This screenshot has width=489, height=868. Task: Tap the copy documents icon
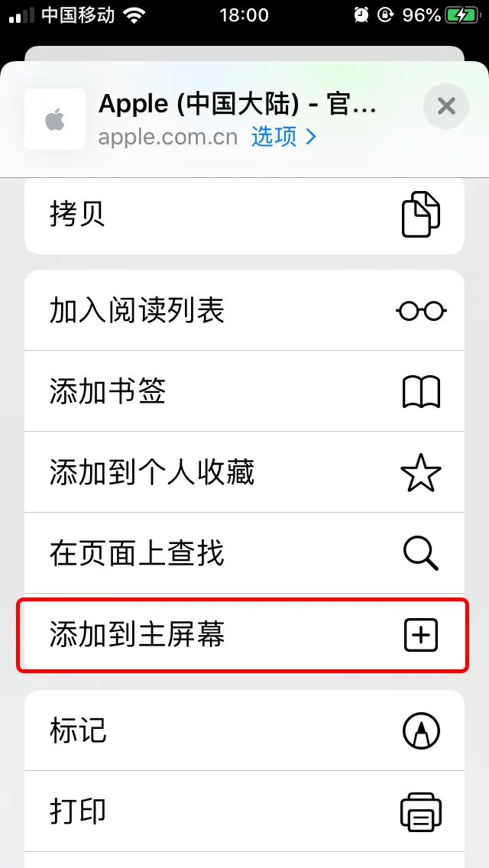pyautogui.click(x=420, y=214)
